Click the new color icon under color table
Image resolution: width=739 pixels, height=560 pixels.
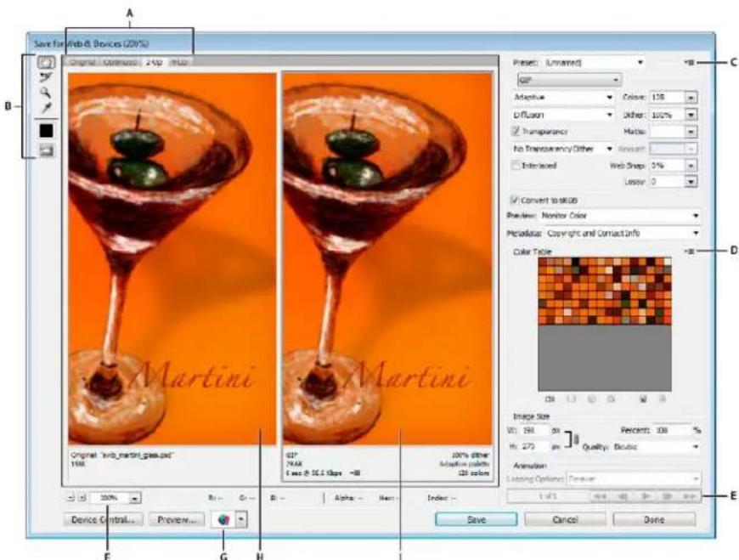click(643, 399)
